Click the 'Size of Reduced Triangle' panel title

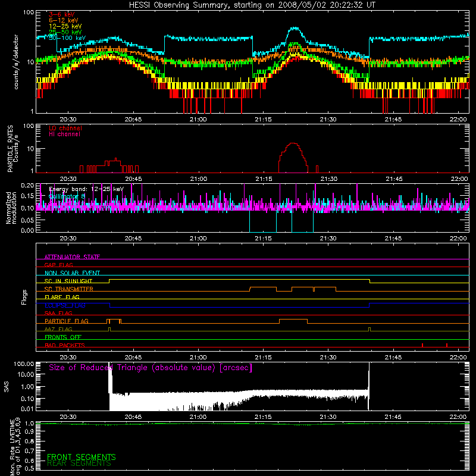pyautogui.click(x=151, y=368)
